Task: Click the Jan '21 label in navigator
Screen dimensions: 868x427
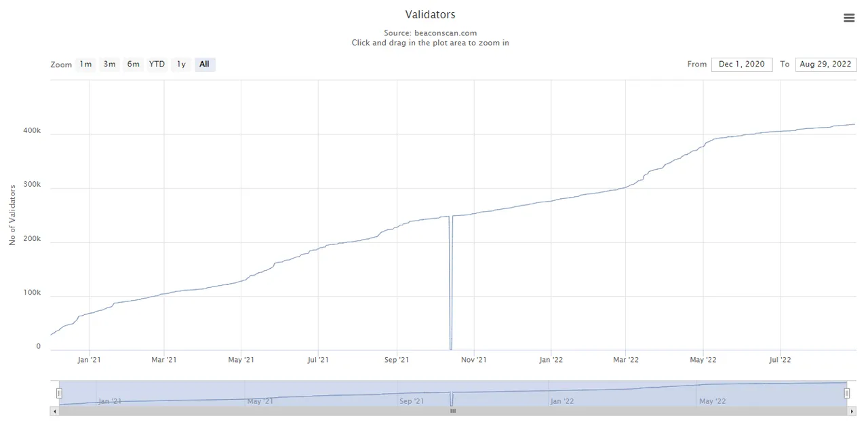Action: tap(110, 401)
